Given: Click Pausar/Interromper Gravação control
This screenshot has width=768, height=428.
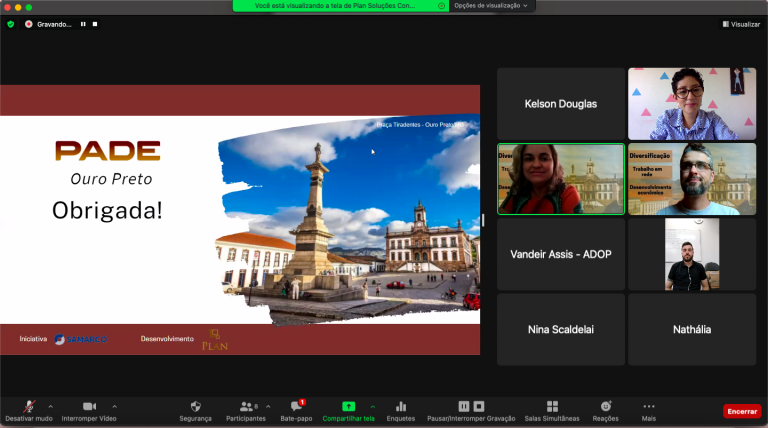Looking at the screenshot, I should click(x=471, y=406).
